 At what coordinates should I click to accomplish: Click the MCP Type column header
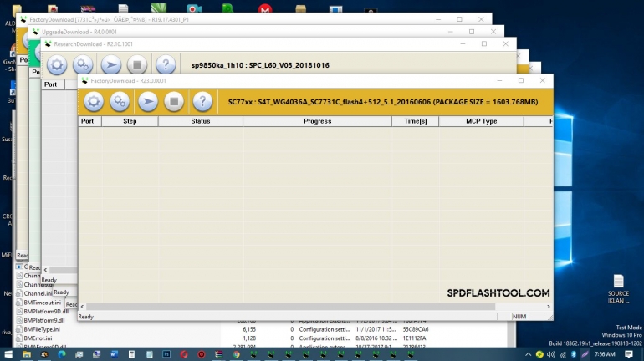coord(482,121)
